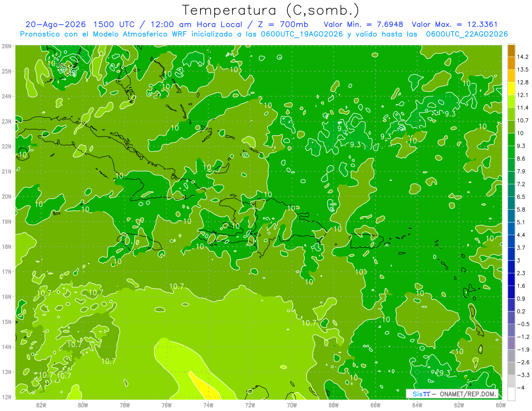Click the "6.5" colorbar value
The height and width of the screenshot is (411, 532).
[x=521, y=197]
